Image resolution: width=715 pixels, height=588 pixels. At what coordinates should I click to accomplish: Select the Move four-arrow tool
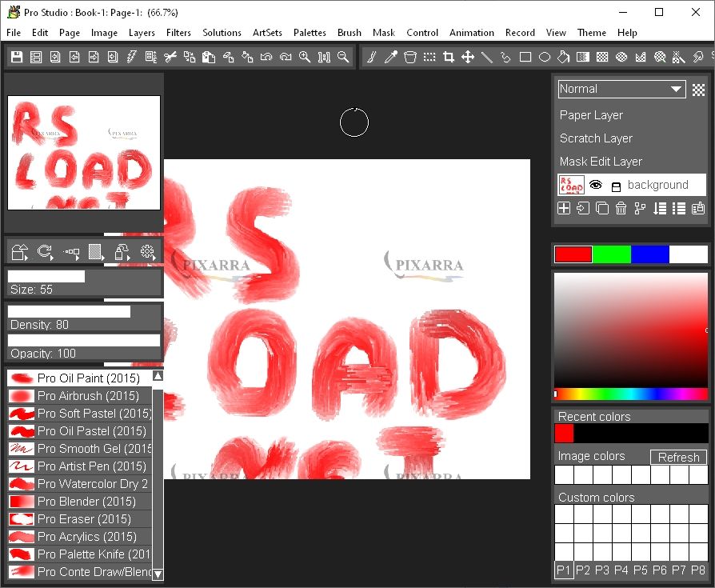point(468,57)
